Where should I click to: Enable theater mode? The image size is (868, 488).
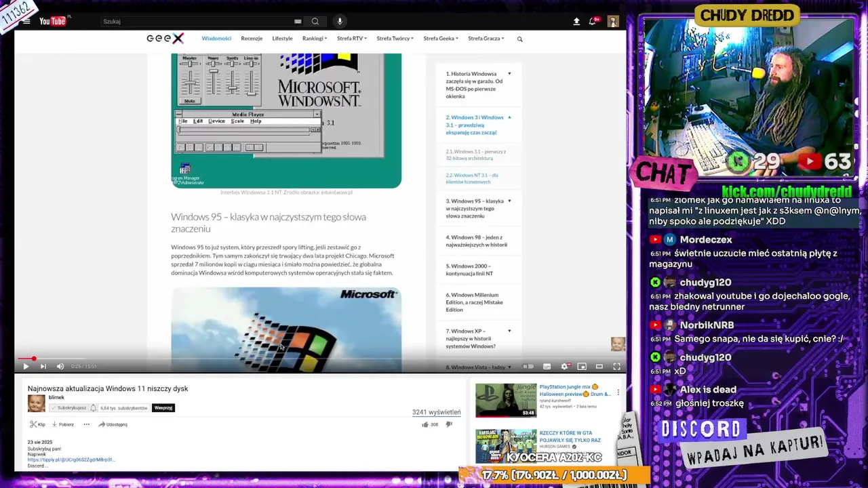click(599, 367)
